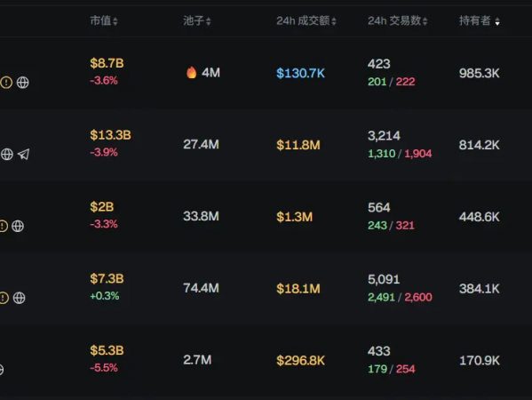This screenshot has height=400, width=532.
Task: Click the -3.9% change value
Action: (104, 152)
